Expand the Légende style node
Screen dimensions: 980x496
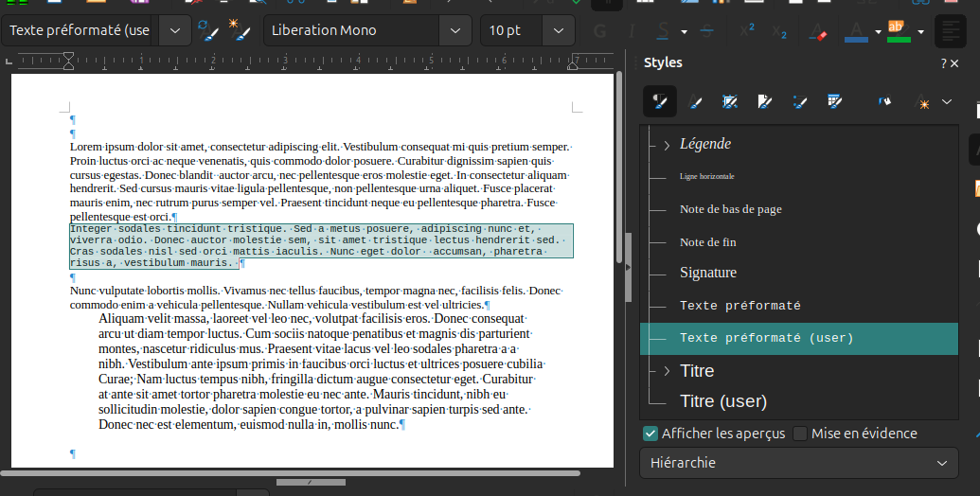[x=667, y=145]
